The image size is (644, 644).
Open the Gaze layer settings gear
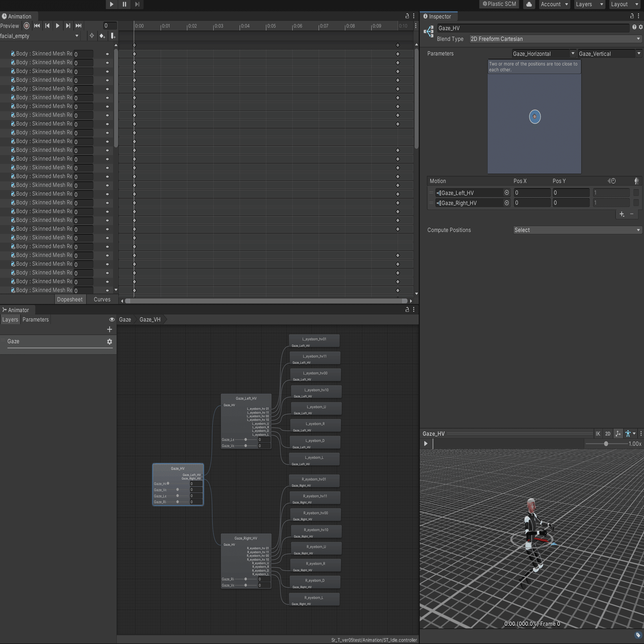coord(110,341)
